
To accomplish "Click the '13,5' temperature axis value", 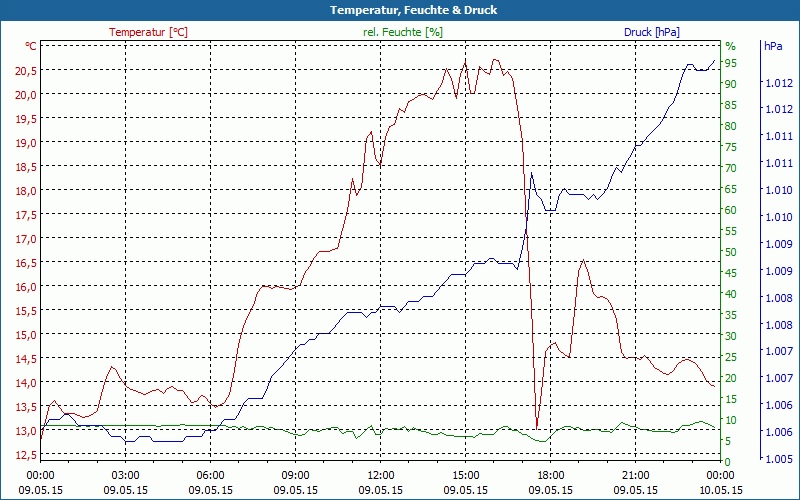I will click(26, 407).
